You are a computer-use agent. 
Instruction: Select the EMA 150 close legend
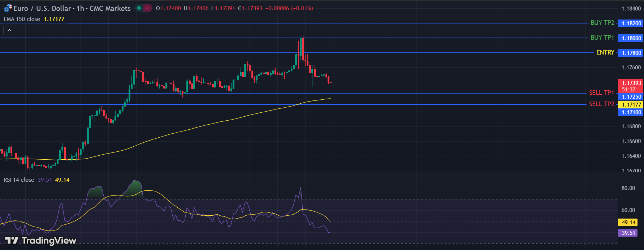point(22,19)
